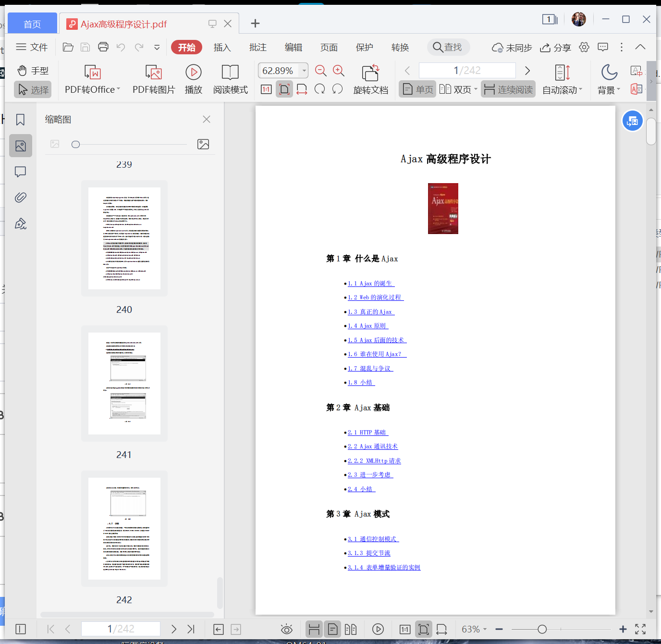
Task: Open the attachments paperclip panel
Action: [x=20, y=198]
